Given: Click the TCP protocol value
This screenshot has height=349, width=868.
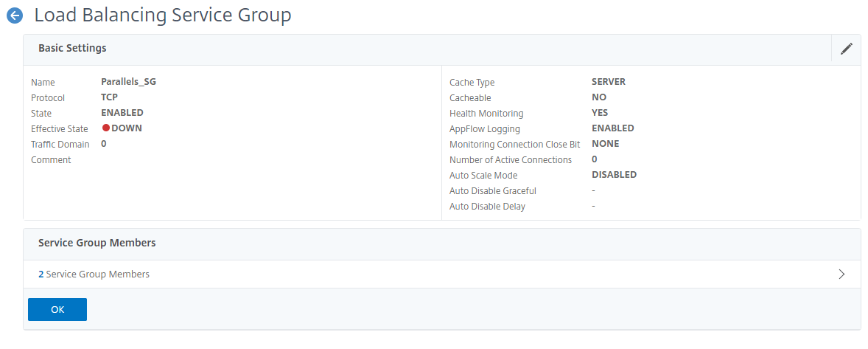Looking at the screenshot, I should (110, 97).
